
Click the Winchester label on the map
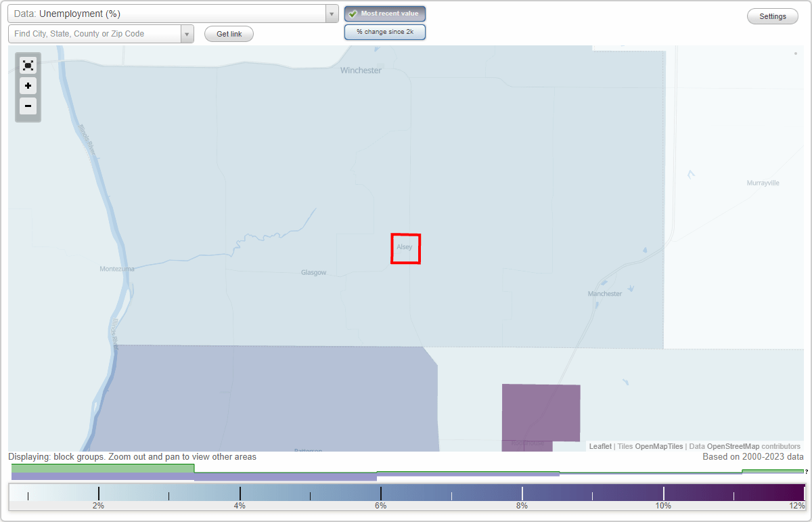click(x=361, y=70)
